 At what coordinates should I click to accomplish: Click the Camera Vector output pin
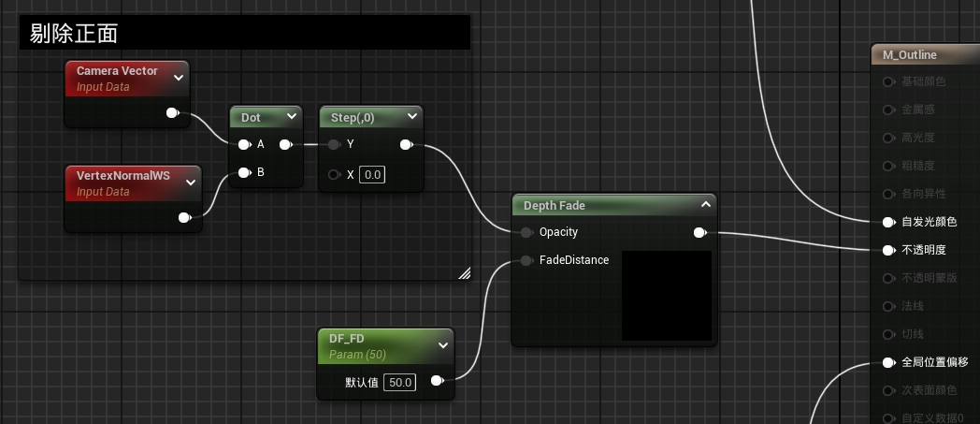click(172, 113)
